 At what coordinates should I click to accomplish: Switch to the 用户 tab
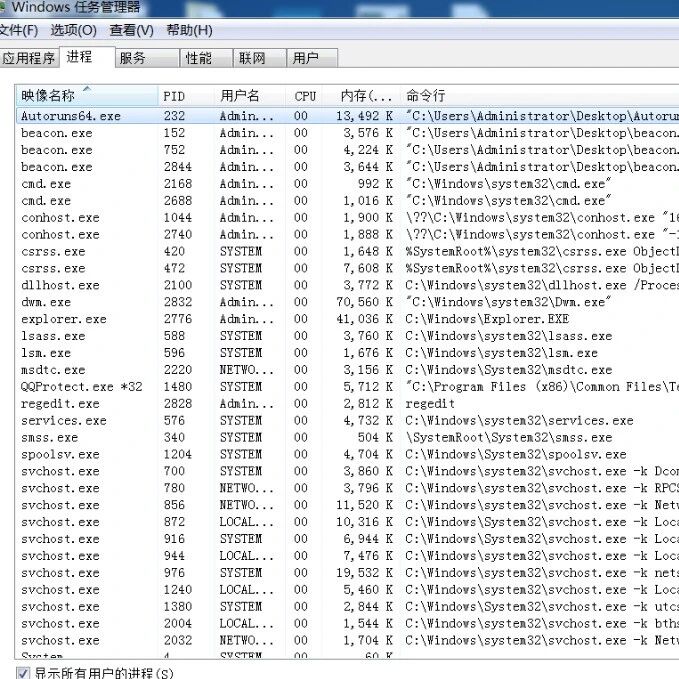click(305, 58)
